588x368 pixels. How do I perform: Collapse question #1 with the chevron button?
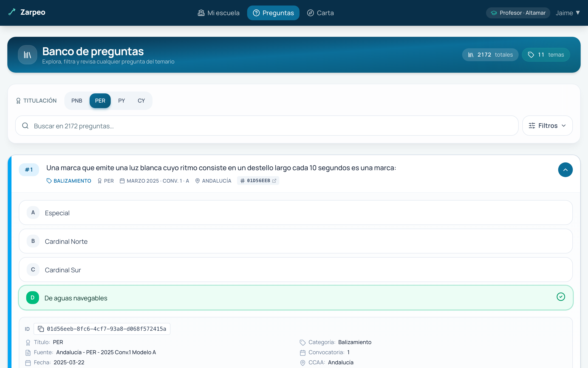coord(565,170)
